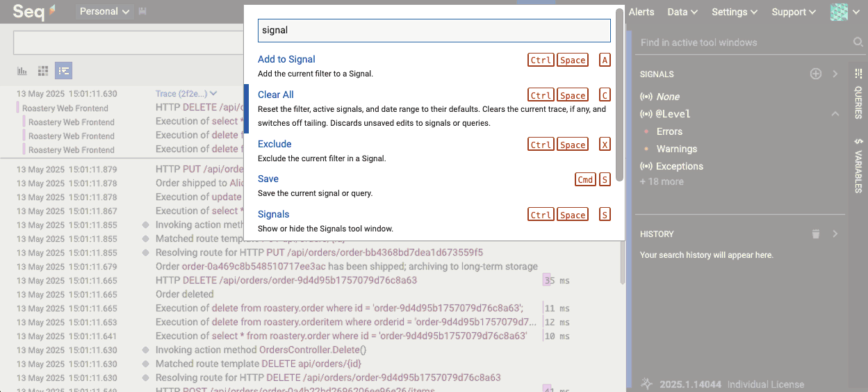Click the Individual License text
This screenshot has width=868, height=392.
(765, 384)
